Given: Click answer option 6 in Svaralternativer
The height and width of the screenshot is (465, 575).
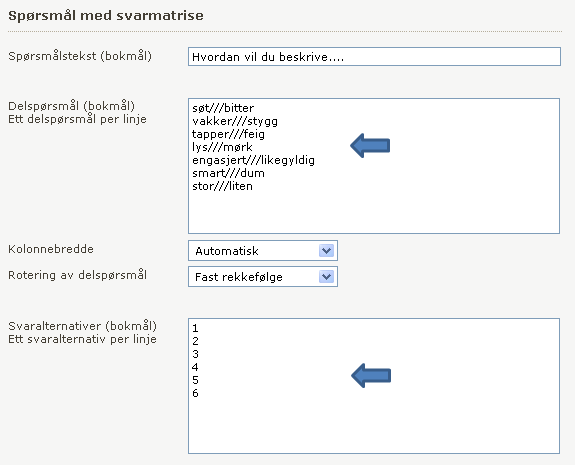Looking at the screenshot, I should pyautogui.click(x=195, y=393).
